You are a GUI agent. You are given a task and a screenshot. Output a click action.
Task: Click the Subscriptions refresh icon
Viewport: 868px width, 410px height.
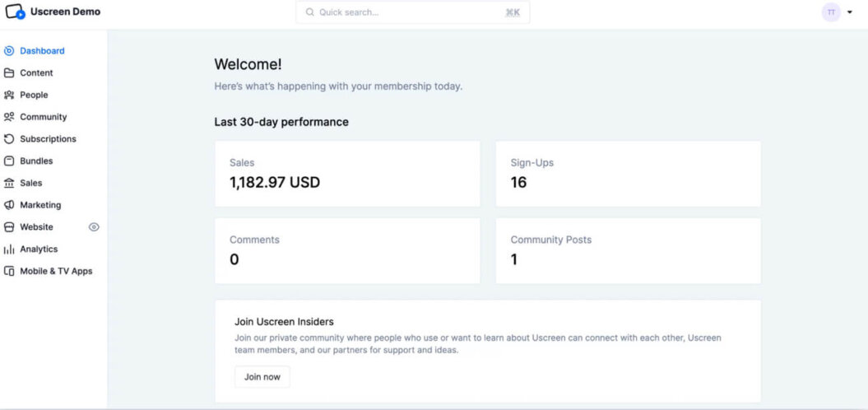click(9, 139)
